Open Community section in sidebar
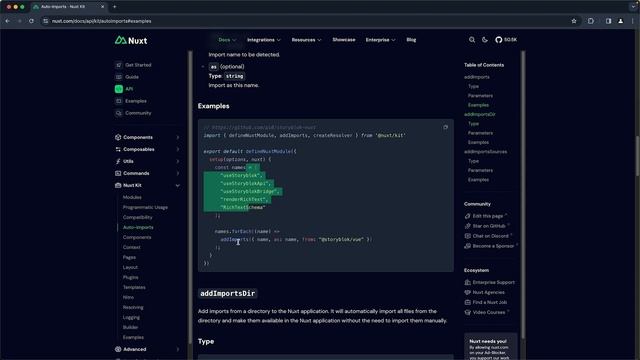Screen dimensions: 640x360 coord(133,113)
